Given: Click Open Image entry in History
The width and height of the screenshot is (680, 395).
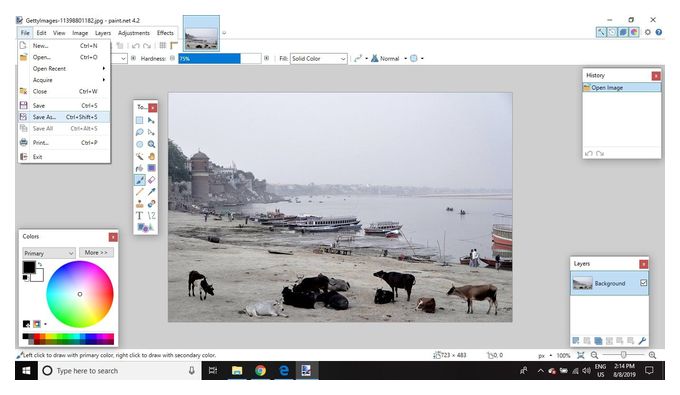Looking at the screenshot, I should point(621,88).
